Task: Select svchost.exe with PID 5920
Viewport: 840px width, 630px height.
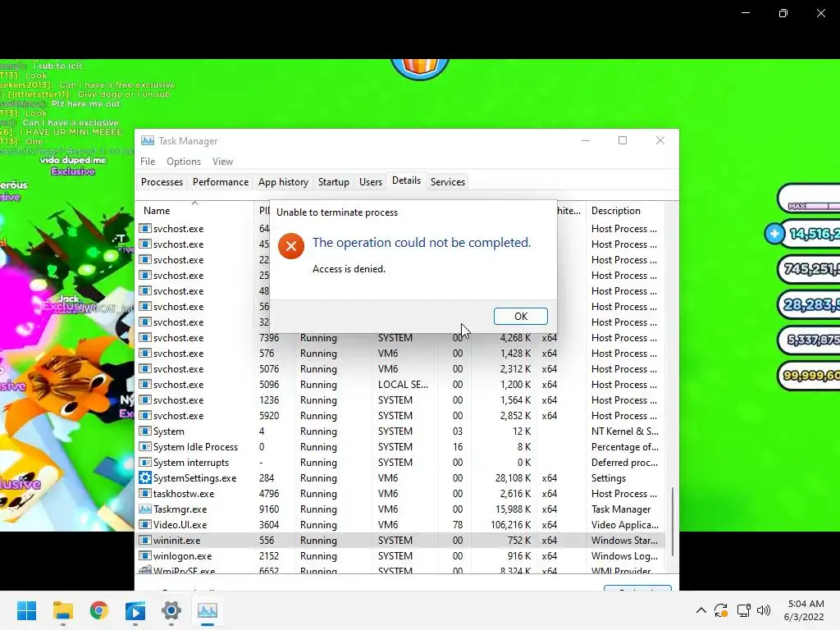Action: point(400,416)
